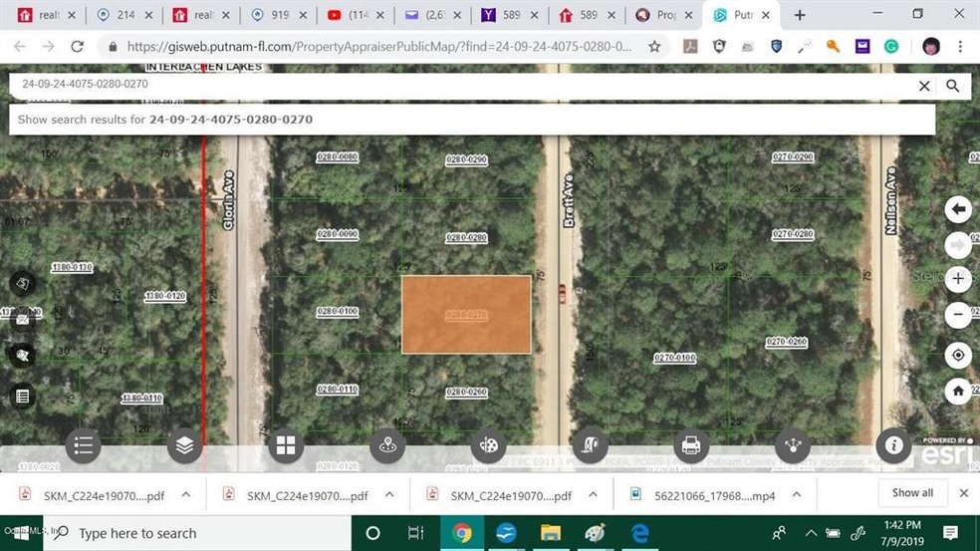Go to the map home extent

coord(958,390)
